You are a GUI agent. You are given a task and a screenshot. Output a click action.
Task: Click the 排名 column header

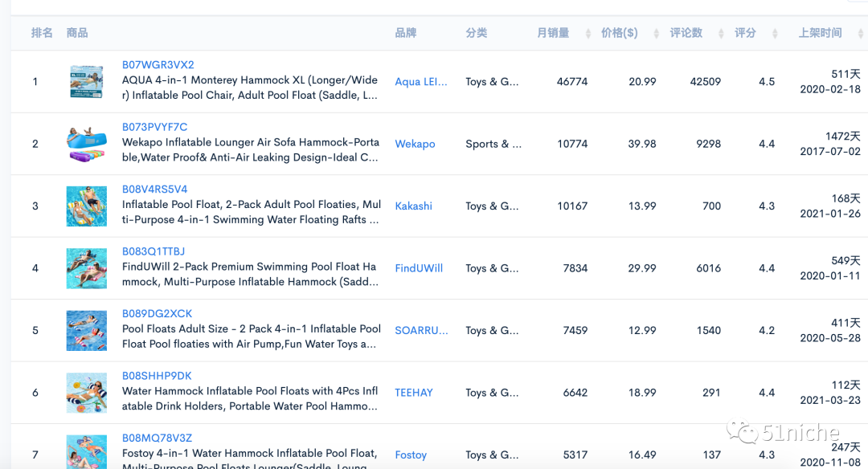(42, 33)
